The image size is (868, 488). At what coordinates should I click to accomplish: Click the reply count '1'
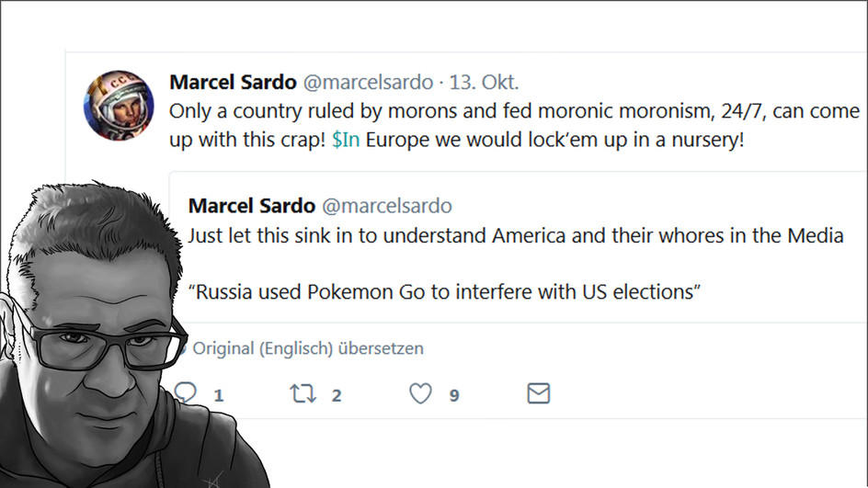[219, 395]
